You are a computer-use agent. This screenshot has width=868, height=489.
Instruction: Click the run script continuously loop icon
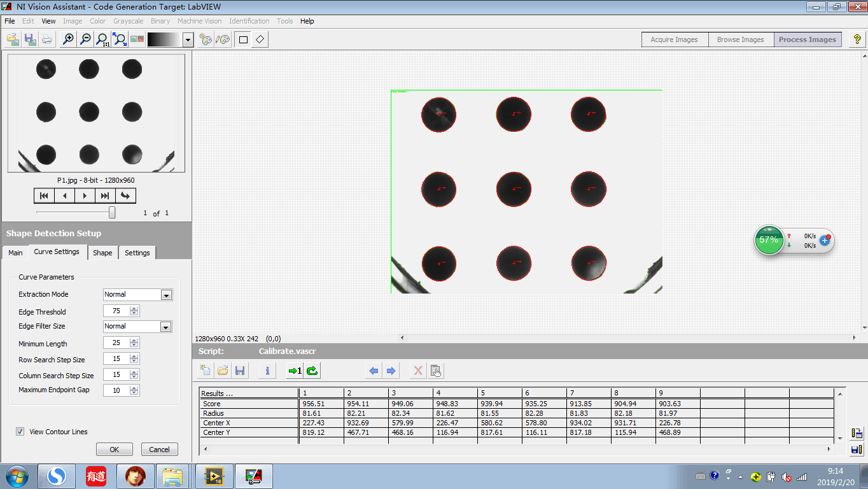click(x=312, y=370)
